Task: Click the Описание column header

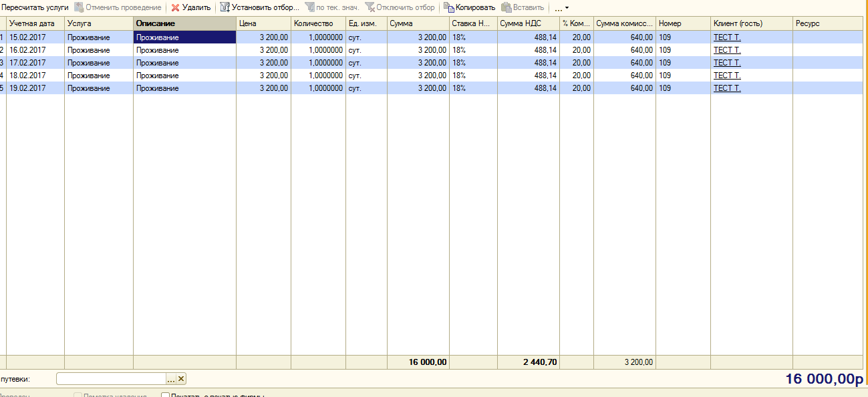Action: 184,23
